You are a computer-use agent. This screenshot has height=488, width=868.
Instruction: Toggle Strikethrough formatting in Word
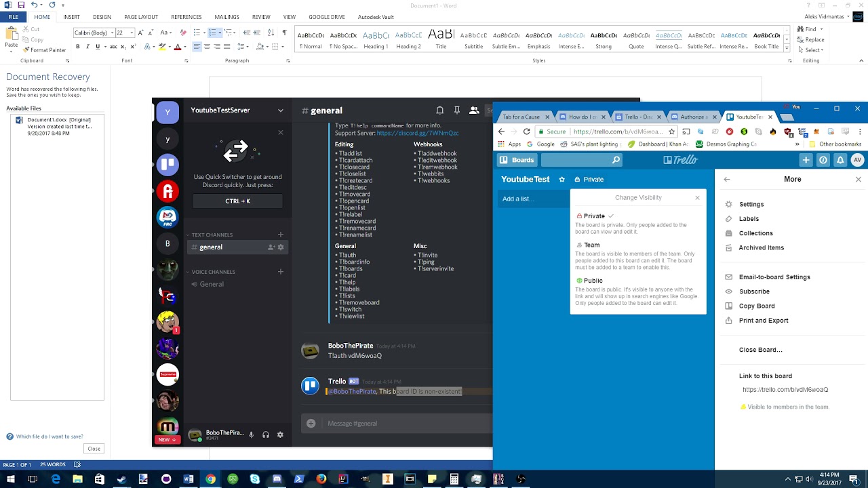(113, 47)
